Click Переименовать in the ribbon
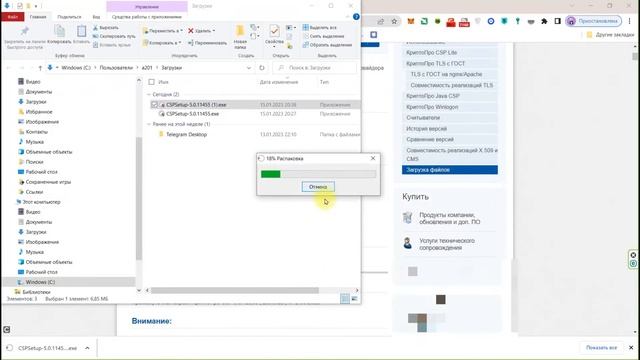 pyautogui.click(x=207, y=42)
